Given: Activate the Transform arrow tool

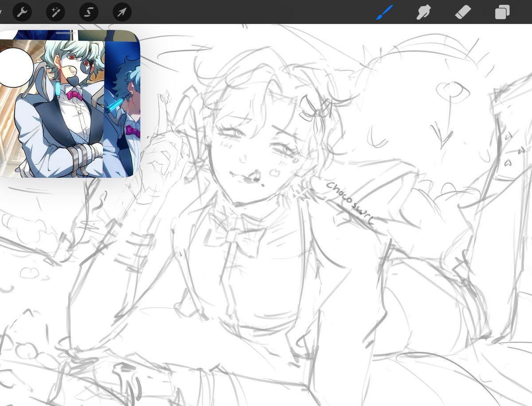Looking at the screenshot, I should coord(122,12).
